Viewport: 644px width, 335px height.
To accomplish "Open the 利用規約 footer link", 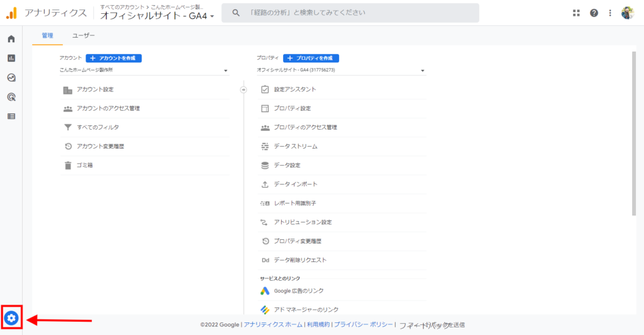I will 318,325.
